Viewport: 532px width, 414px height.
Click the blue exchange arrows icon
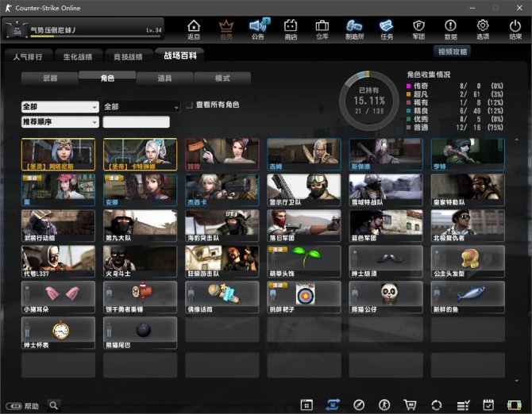point(333,404)
